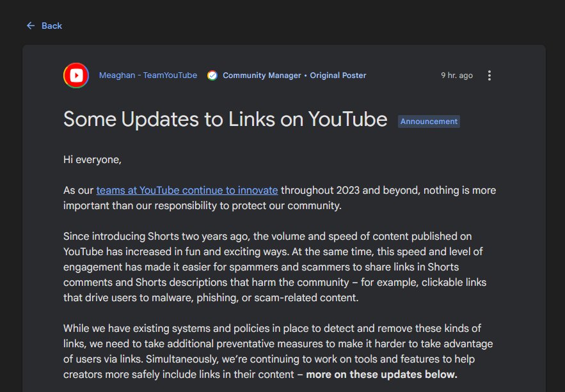Screen dimensions: 565x392
Task: Click the back arrow icon
Action: tap(31, 26)
